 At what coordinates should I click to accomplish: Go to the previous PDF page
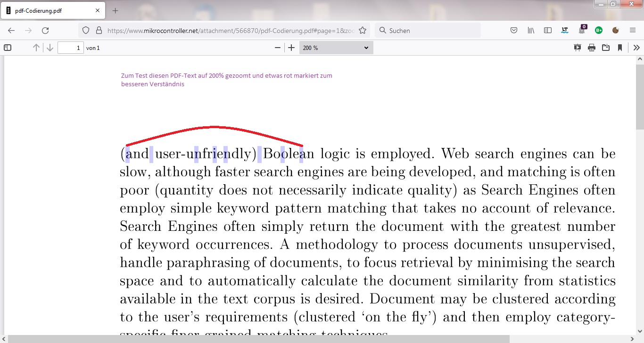coord(36,48)
